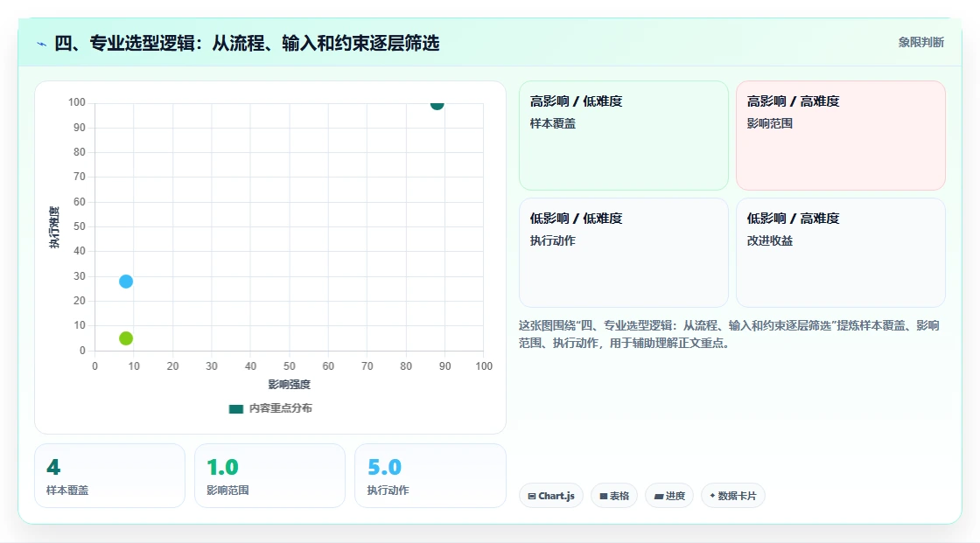This screenshot has width=980, height=543.
Task: Click the 数据卡片 tag
Action: [x=732, y=496]
